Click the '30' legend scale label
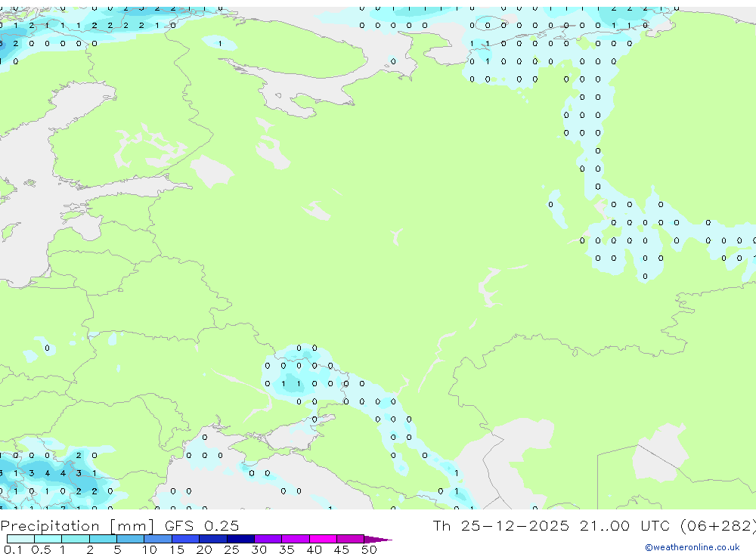756x554 pixels. pos(259,549)
